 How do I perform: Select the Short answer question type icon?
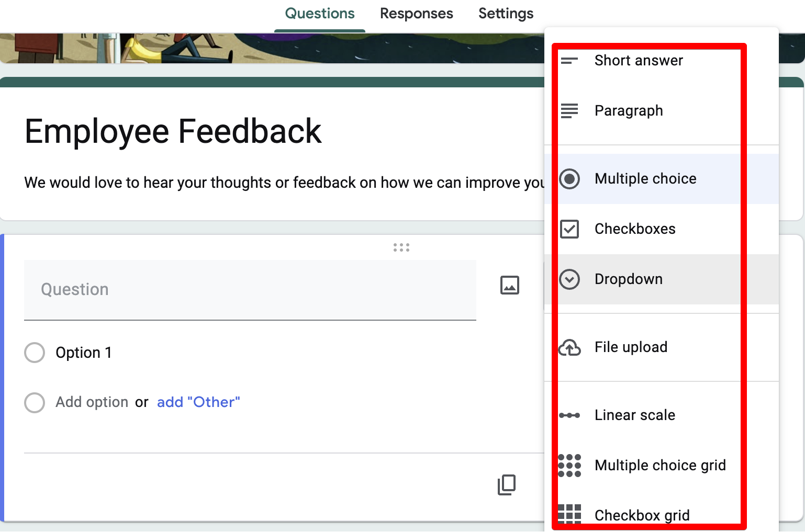[x=569, y=60]
